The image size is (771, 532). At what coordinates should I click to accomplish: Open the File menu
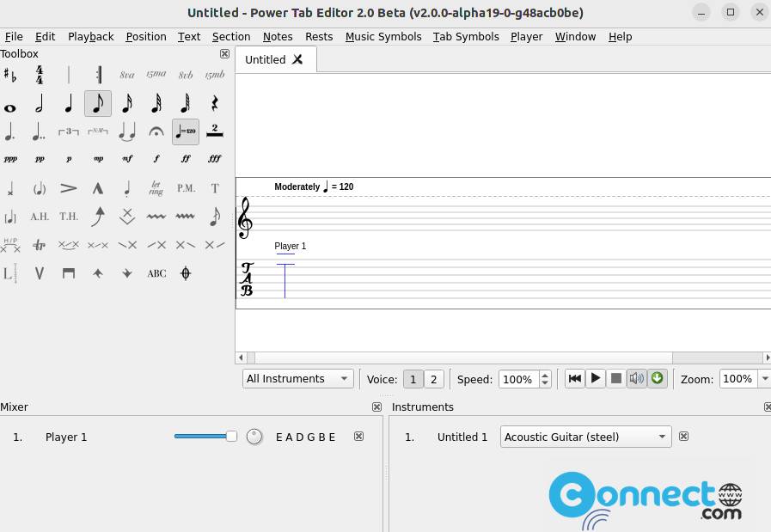[14, 37]
